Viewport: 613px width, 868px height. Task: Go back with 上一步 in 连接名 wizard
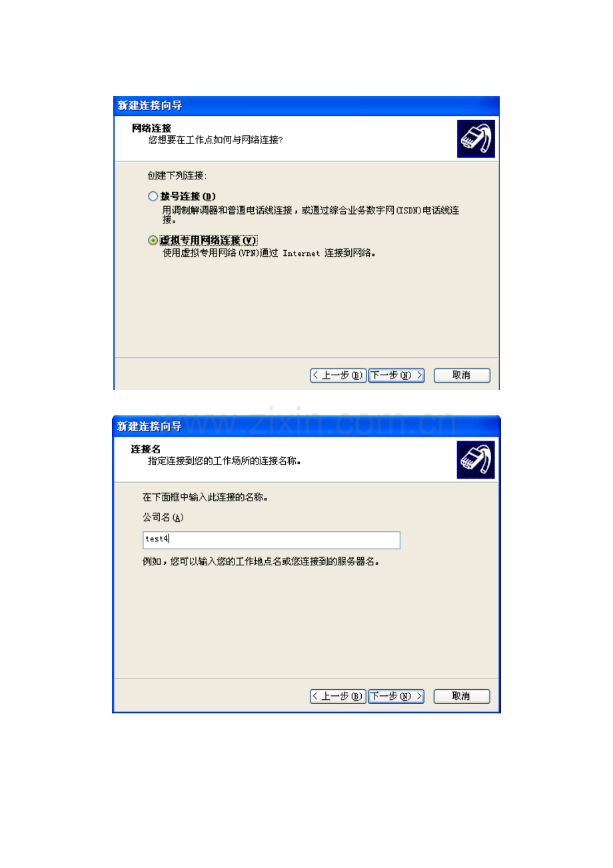pos(338,696)
